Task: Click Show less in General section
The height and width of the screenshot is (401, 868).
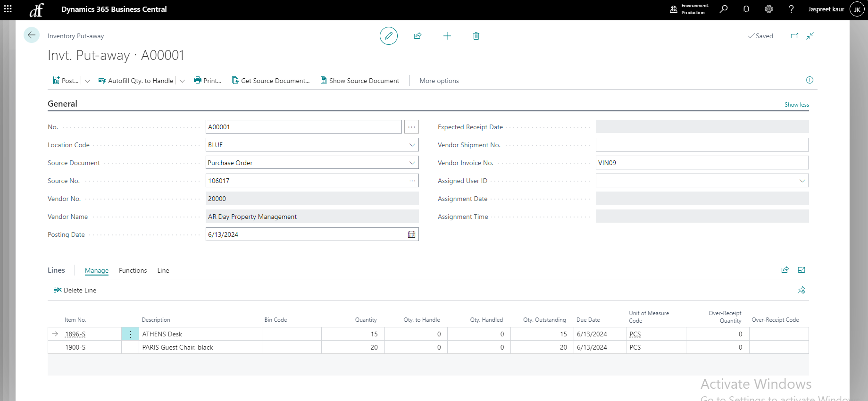Action: point(796,105)
